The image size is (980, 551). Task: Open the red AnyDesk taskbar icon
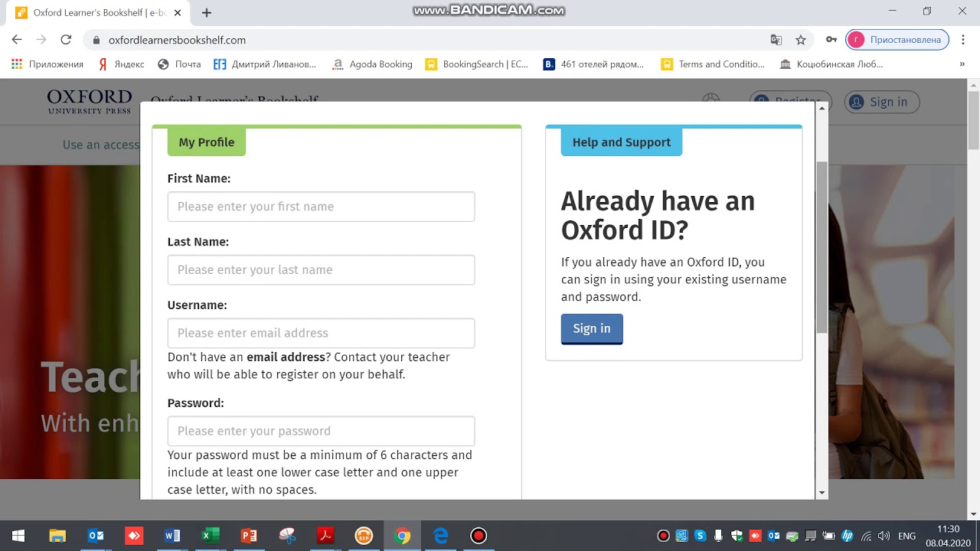[134, 536]
